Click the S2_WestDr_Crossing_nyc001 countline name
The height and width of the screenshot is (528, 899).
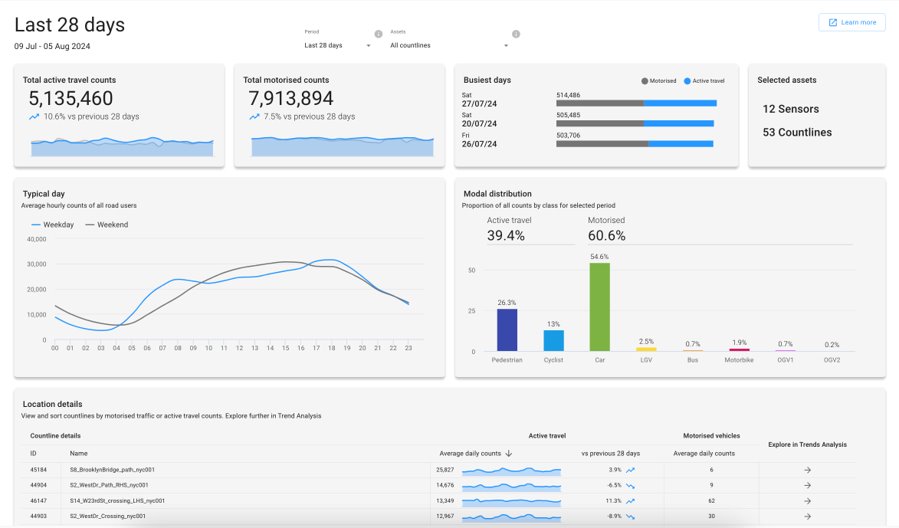(x=107, y=516)
